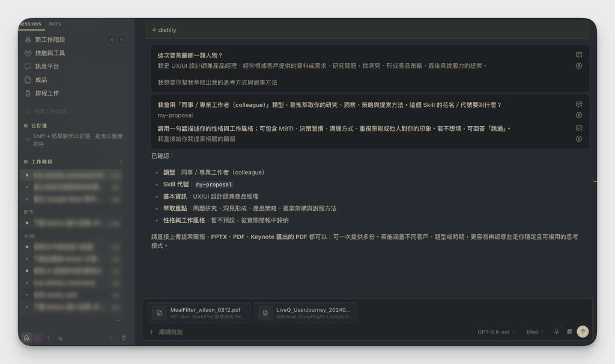Open the attached LiveQ_UserJourney file chip

tap(306, 313)
